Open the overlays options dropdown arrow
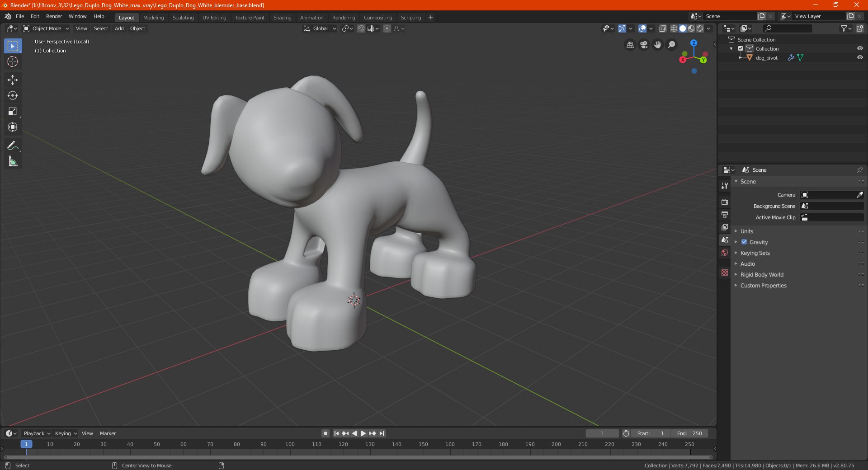 651,28
